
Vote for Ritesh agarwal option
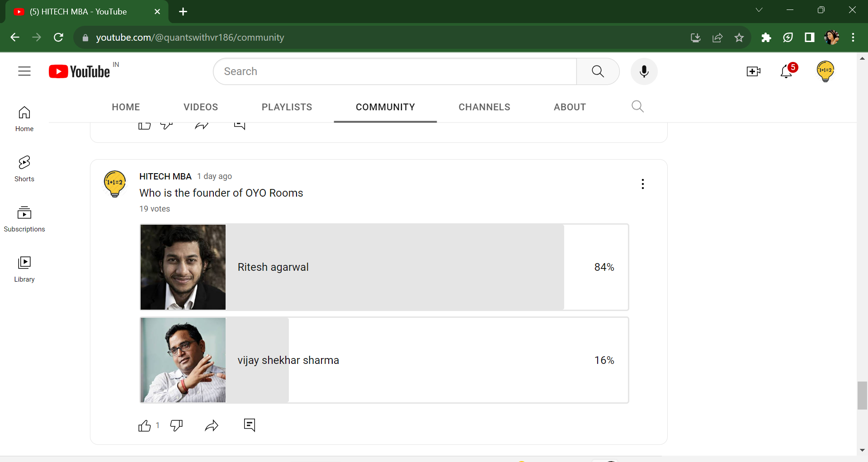coord(384,267)
